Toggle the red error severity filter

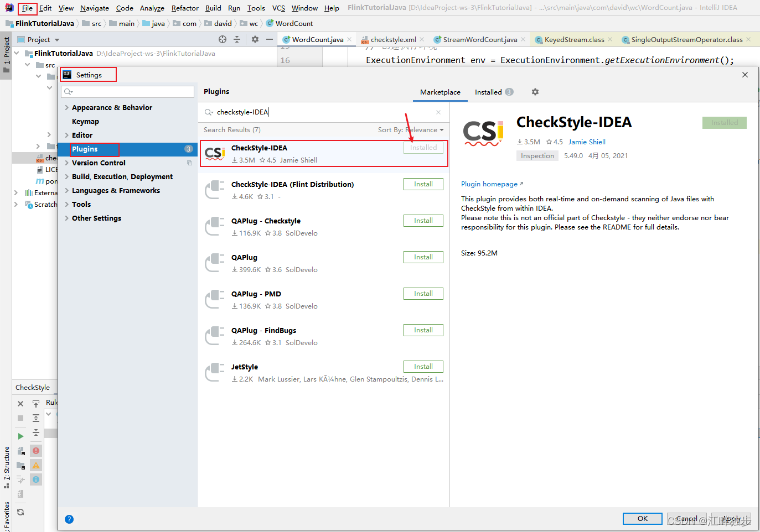click(35, 451)
